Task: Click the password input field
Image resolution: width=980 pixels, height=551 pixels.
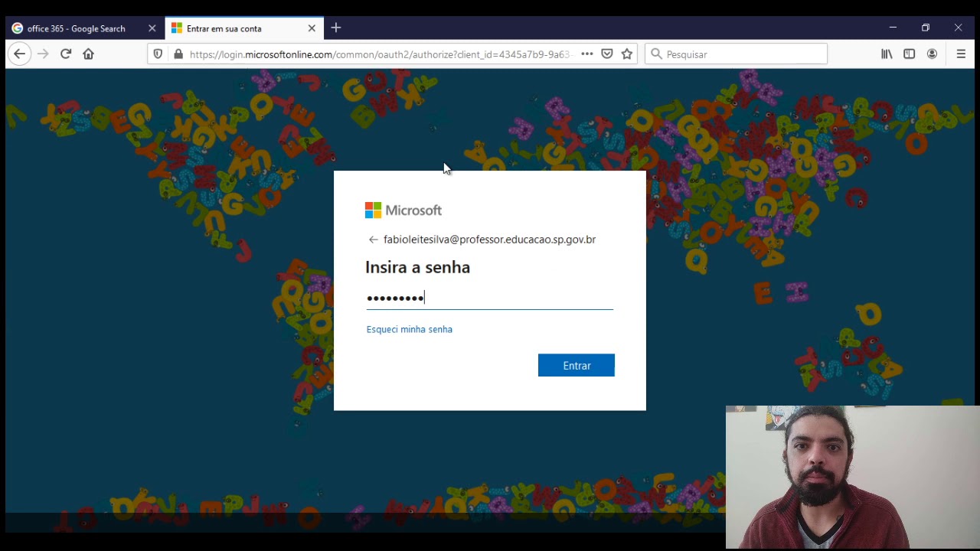Action: coord(489,298)
